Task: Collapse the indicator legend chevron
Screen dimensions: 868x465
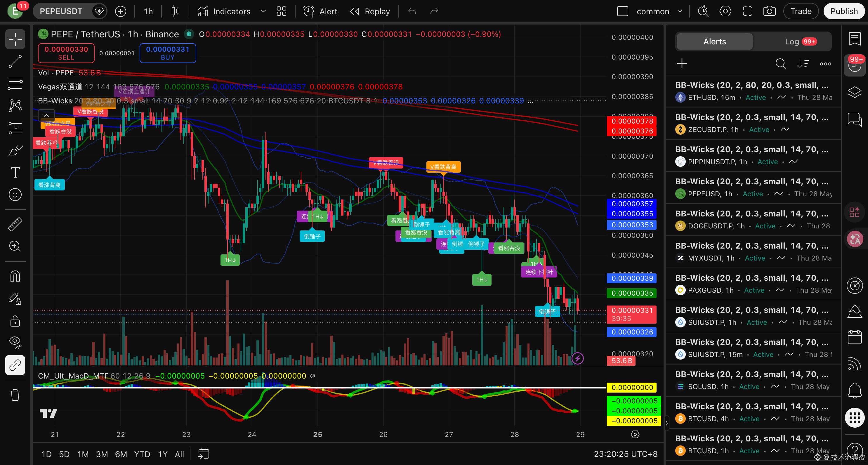Action: 46,115
